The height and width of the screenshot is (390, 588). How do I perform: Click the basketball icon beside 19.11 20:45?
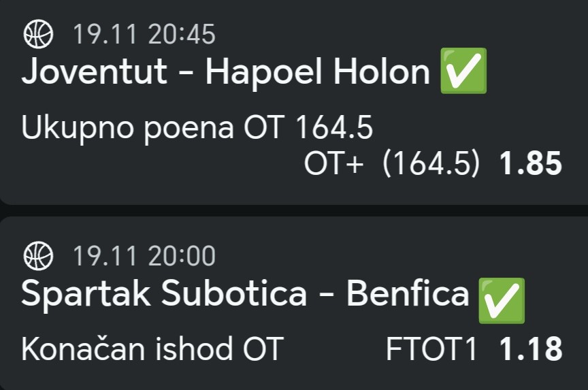38,34
